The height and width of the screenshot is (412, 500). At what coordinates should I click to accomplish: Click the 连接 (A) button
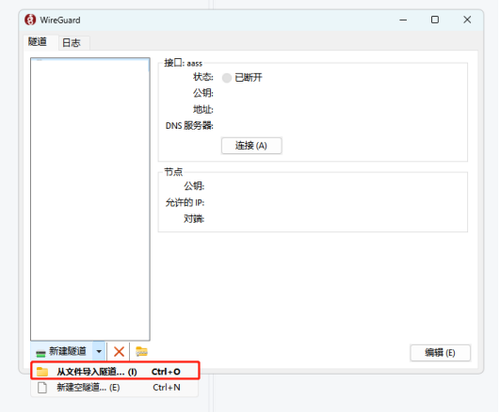(251, 146)
